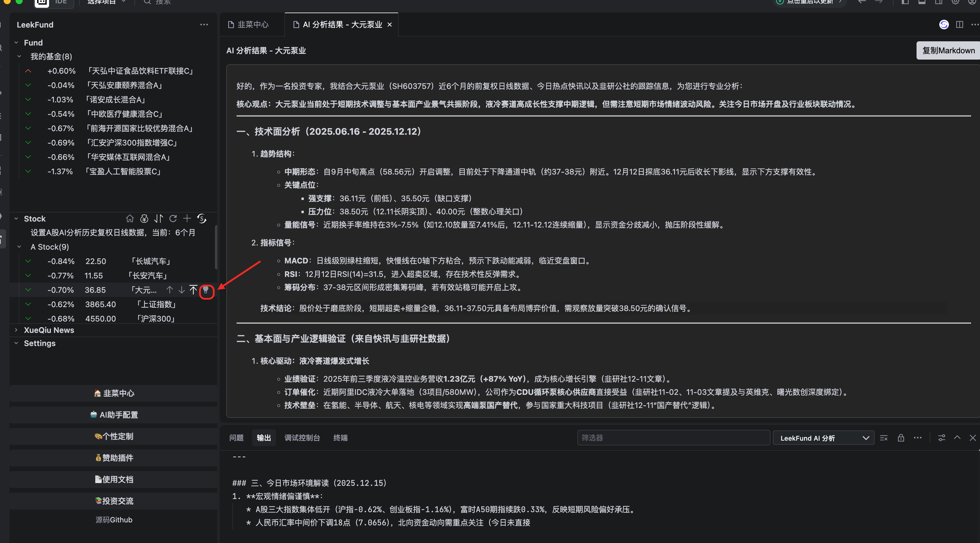The height and width of the screenshot is (543, 980).
Task: Close the AI 分析结果 - 大元泵业 tab
Action: (x=389, y=25)
